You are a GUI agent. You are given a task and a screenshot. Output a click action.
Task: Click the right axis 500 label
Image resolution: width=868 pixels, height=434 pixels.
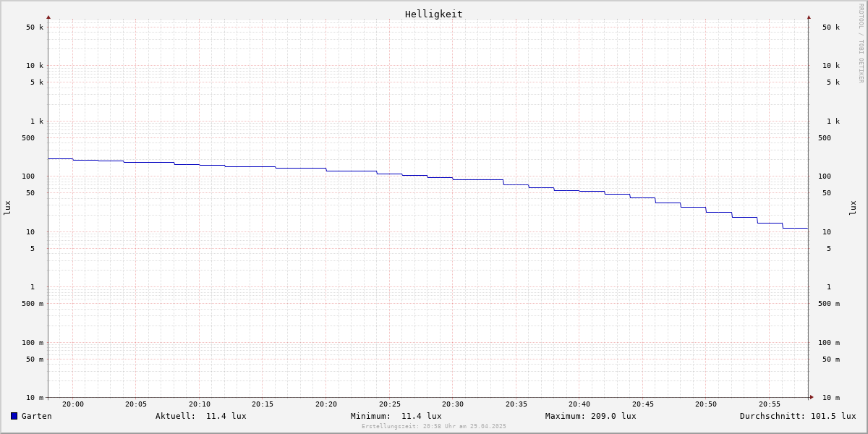(x=825, y=138)
